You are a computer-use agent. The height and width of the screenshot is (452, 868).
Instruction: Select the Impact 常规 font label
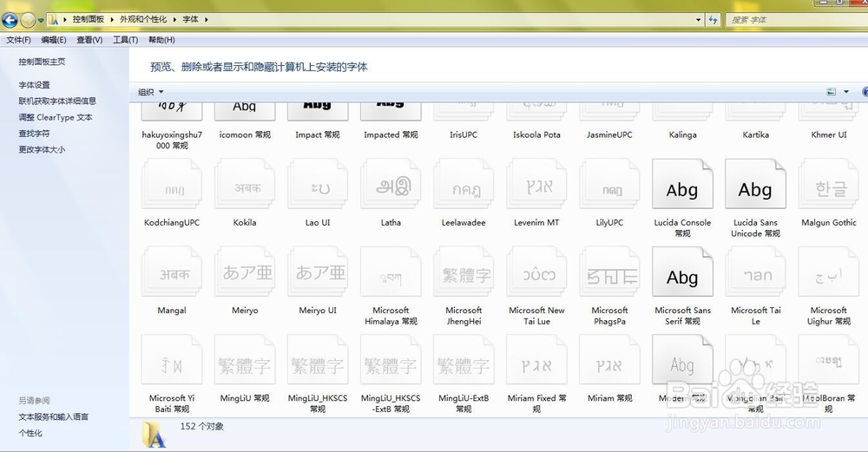(x=318, y=134)
